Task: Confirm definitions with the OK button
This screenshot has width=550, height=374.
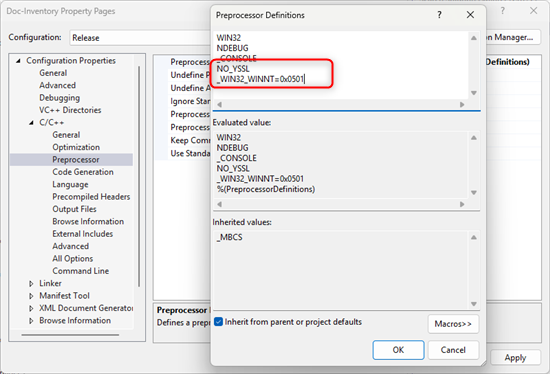Action: coord(398,350)
